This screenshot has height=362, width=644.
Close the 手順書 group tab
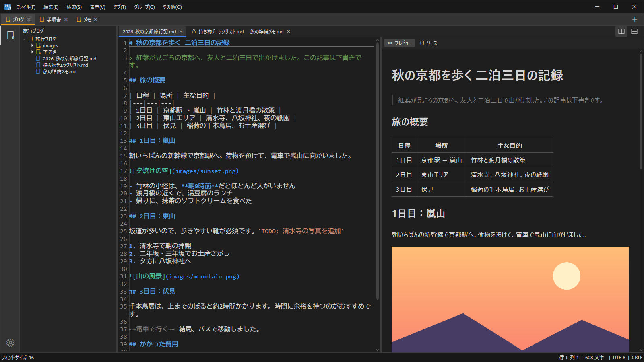point(66,19)
